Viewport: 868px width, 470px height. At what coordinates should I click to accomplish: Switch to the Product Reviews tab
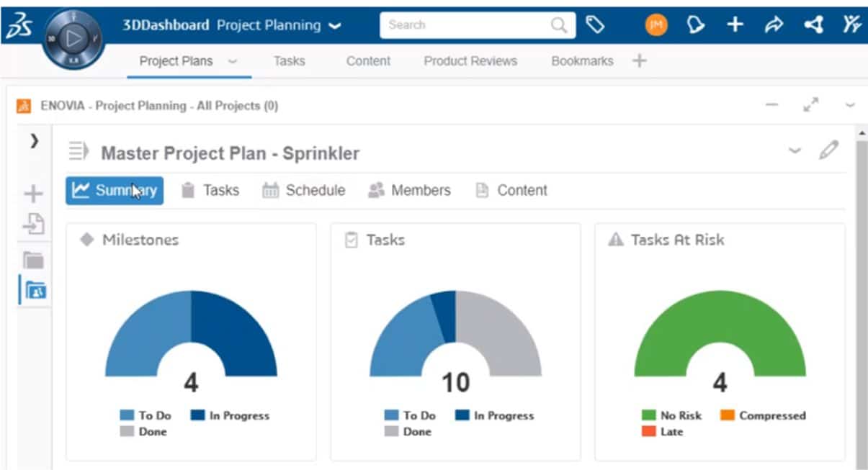click(x=470, y=61)
